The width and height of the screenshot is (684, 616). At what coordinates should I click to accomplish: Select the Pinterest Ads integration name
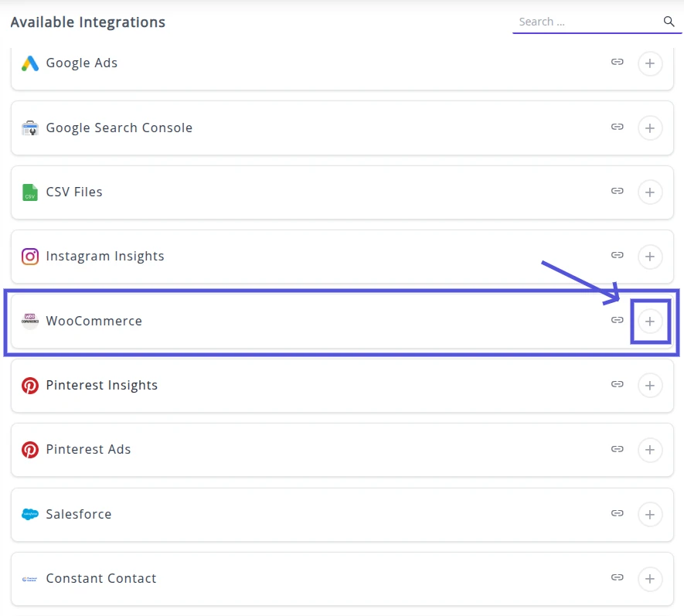pos(88,449)
